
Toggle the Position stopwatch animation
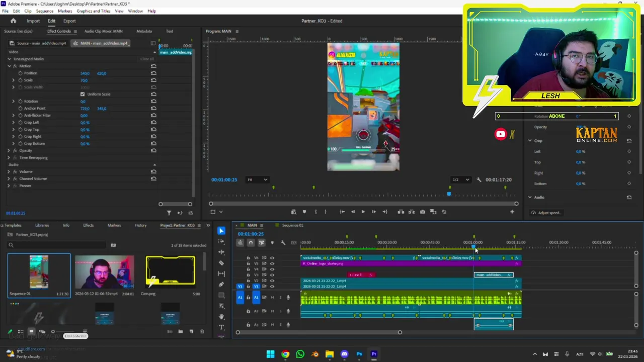pyautogui.click(x=21, y=73)
